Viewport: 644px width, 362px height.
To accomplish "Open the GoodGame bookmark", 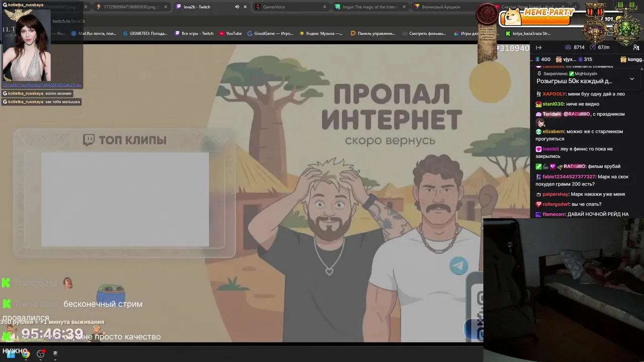I will coord(270,34).
